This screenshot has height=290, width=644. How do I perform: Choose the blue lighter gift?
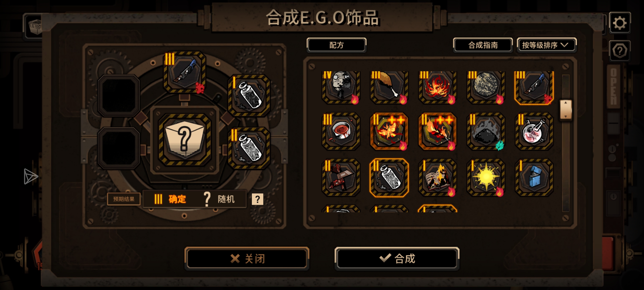coord(534,177)
